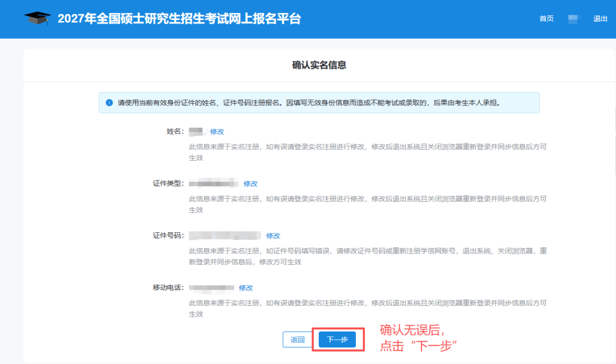Click 修改 next to 姓名

[217, 132]
